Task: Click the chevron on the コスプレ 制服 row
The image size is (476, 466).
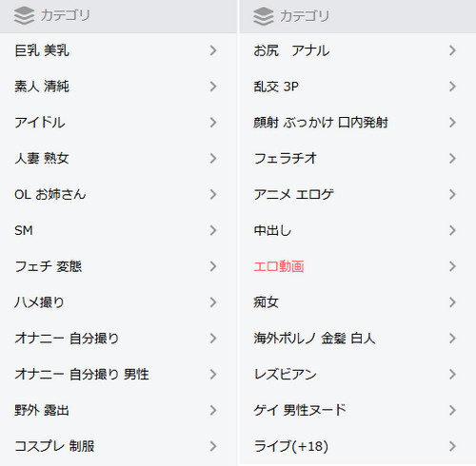Action: pyautogui.click(x=213, y=446)
